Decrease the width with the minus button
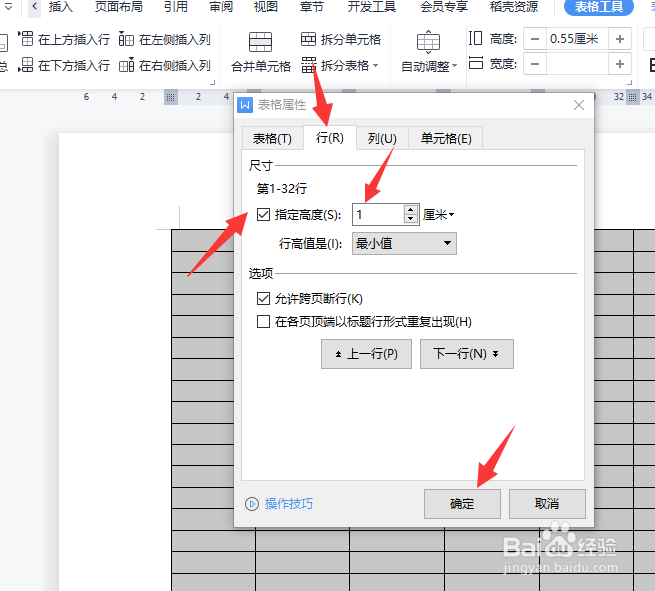The height and width of the screenshot is (591, 655). (x=535, y=64)
